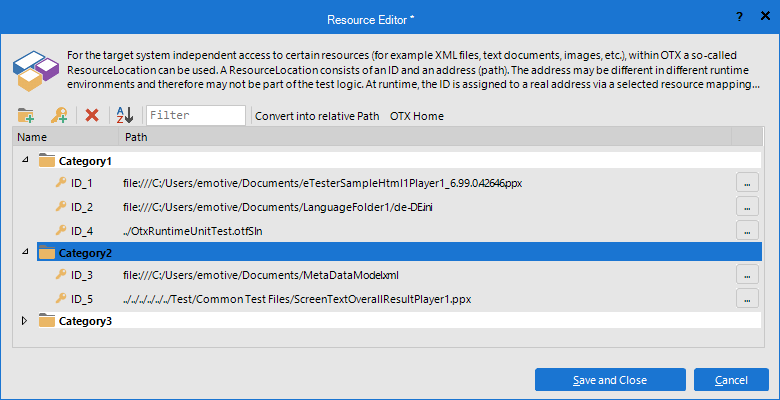This screenshot has width=780, height=400.
Task: Click Convert into relative Path
Action: (x=317, y=116)
